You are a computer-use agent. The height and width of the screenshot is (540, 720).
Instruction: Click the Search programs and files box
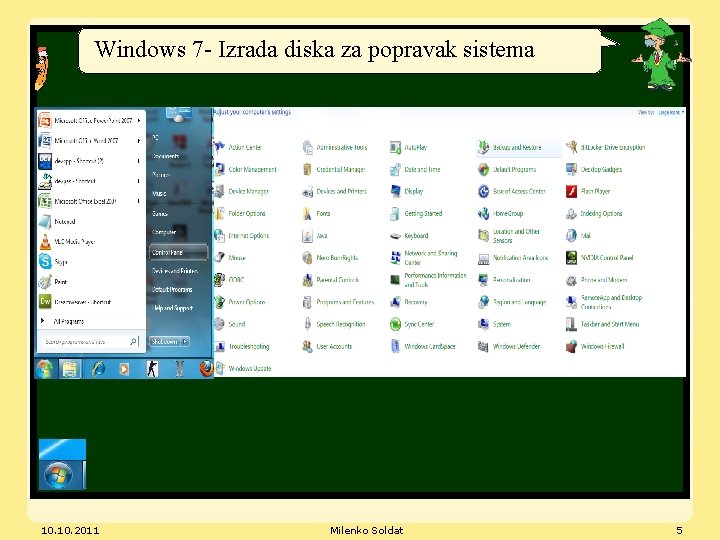90,341
